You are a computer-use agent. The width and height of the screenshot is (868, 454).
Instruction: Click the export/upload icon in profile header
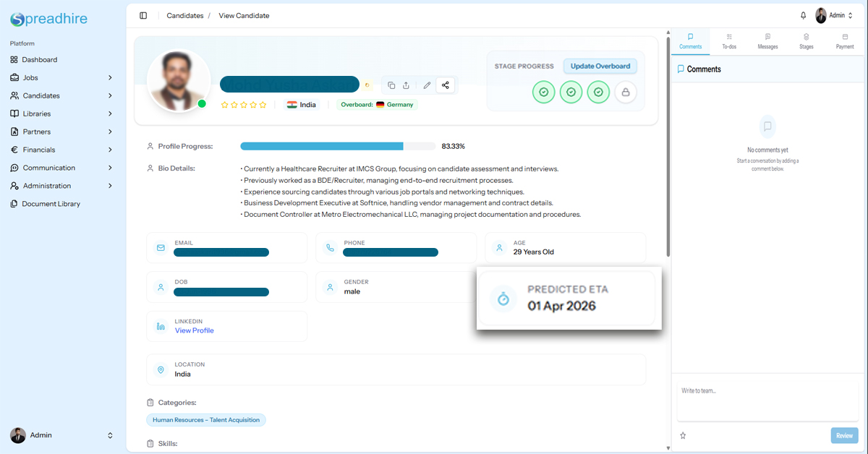[406, 85]
